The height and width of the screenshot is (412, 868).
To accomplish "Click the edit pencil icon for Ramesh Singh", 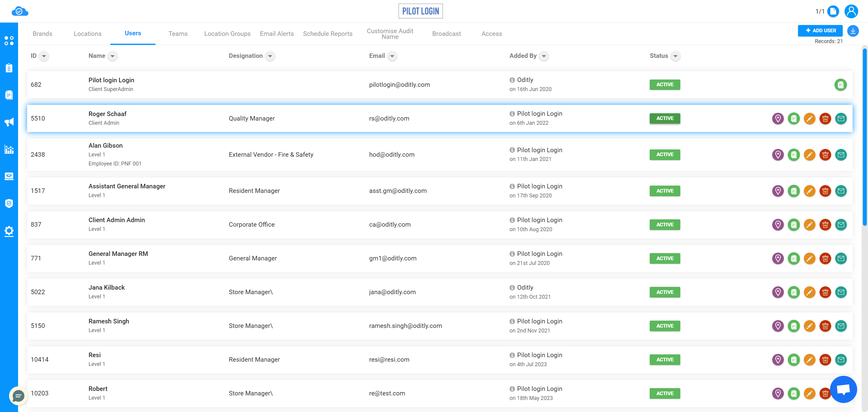I will click(x=810, y=326).
